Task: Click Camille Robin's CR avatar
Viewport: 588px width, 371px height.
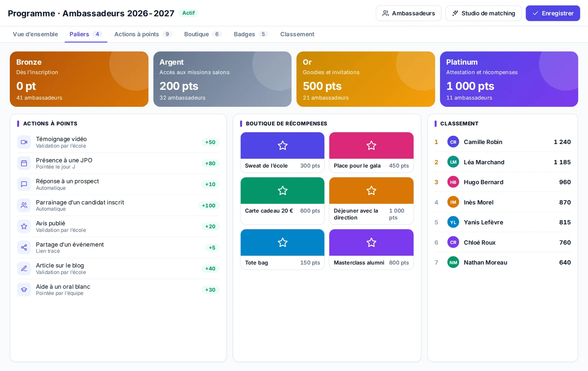Action: coord(453,142)
